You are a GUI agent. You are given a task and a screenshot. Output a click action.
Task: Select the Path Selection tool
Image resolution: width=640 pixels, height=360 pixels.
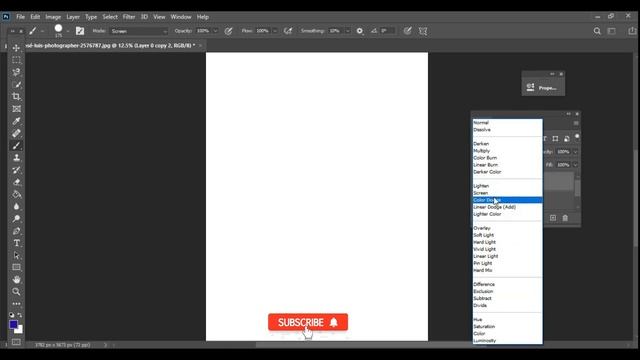(16, 256)
